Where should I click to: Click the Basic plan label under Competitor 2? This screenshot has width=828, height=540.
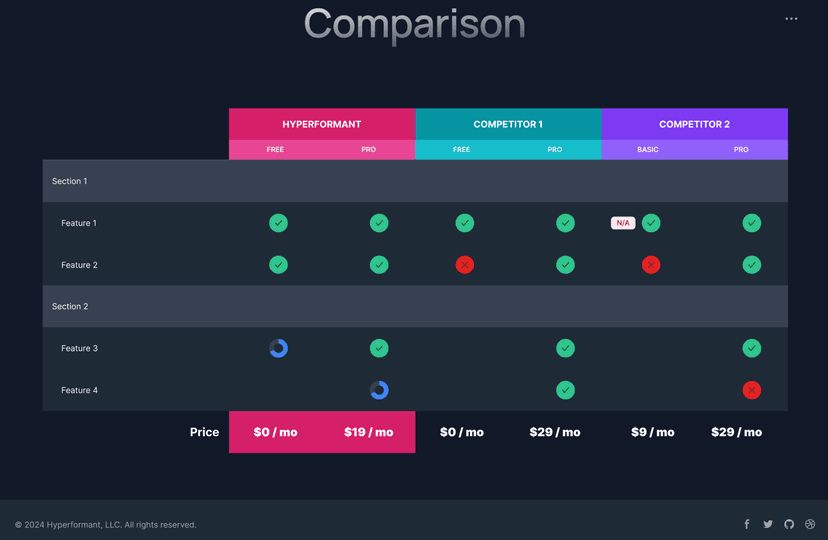point(648,149)
